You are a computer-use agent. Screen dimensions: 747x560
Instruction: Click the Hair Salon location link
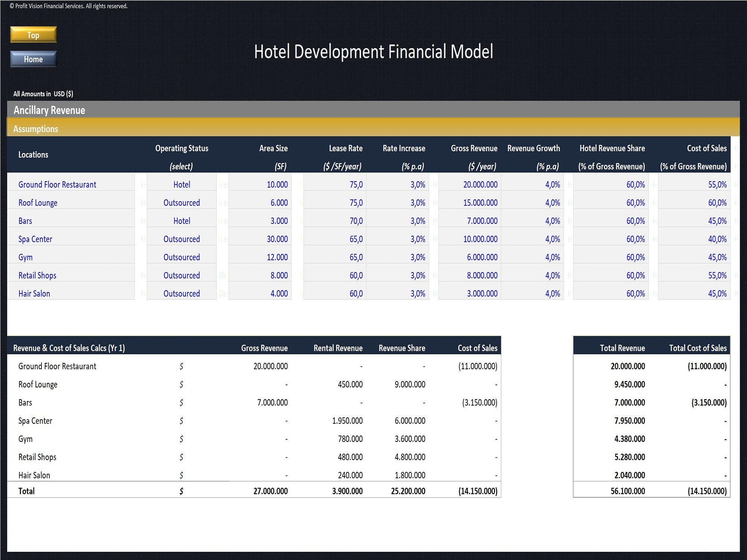pos(34,293)
